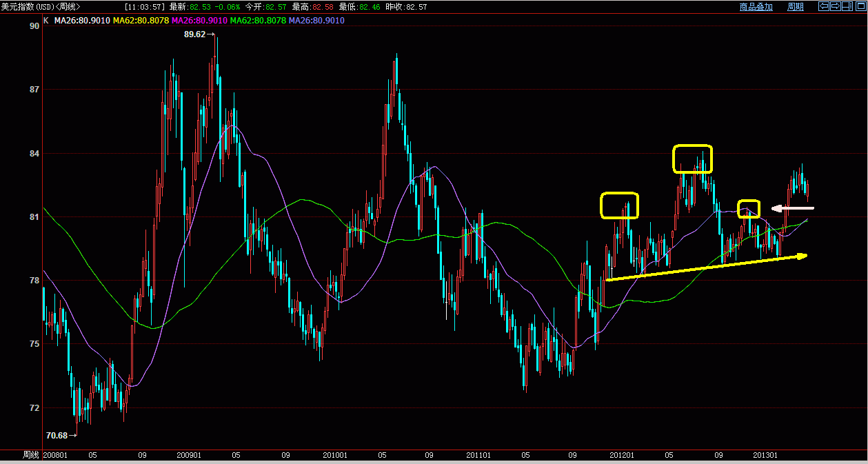Click the 201301 date on time axis
Image resolution: width=868 pixels, height=464 pixels.
[765, 455]
